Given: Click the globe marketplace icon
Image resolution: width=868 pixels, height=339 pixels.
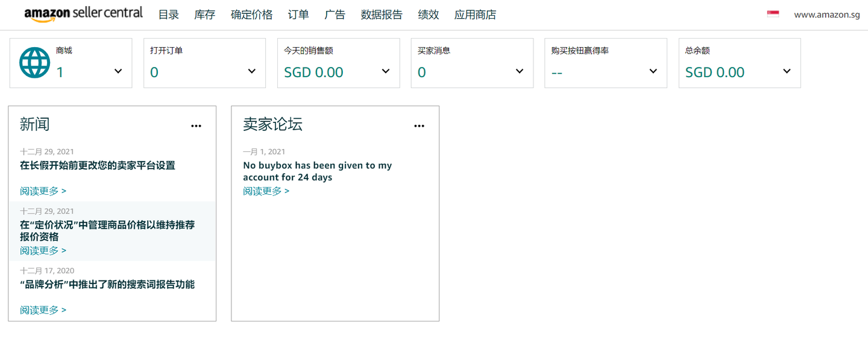Looking at the screenshot, I should click(x=35, y=63).
